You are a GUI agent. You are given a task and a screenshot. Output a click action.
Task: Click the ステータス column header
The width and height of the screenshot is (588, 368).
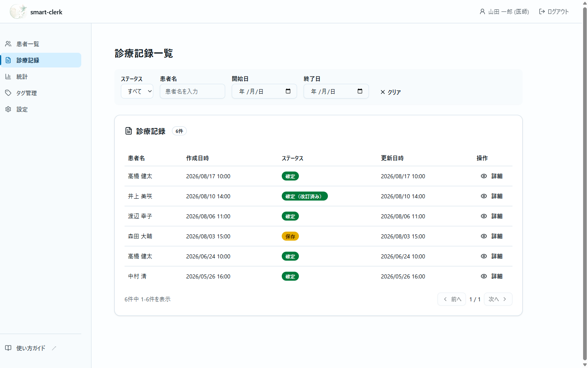(292, 158)
